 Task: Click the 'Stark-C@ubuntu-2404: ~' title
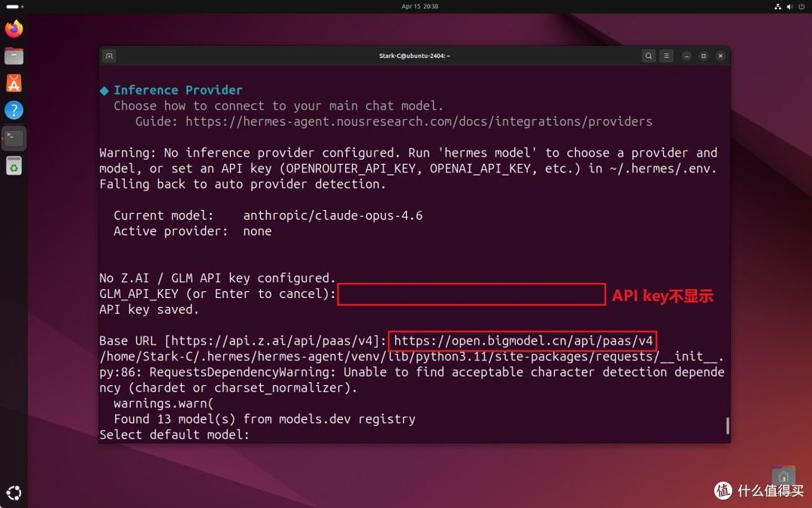point(414,56)
